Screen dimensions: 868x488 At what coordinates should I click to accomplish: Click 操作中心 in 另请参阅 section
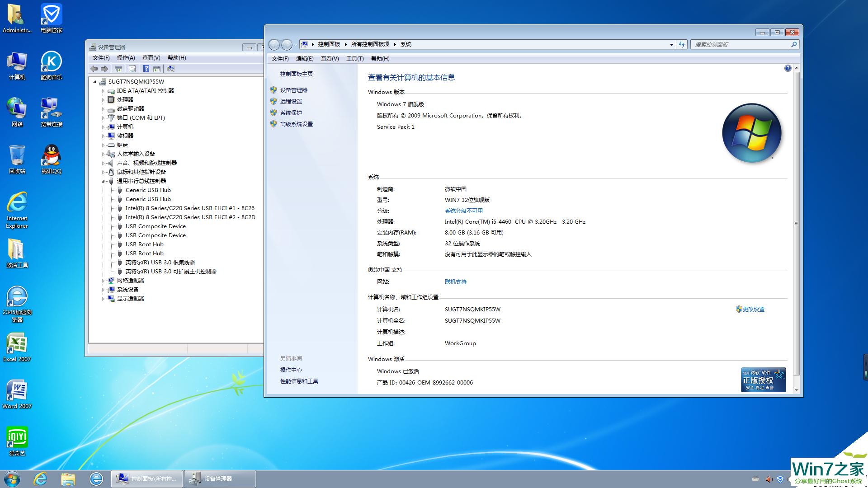coord(291,370)
